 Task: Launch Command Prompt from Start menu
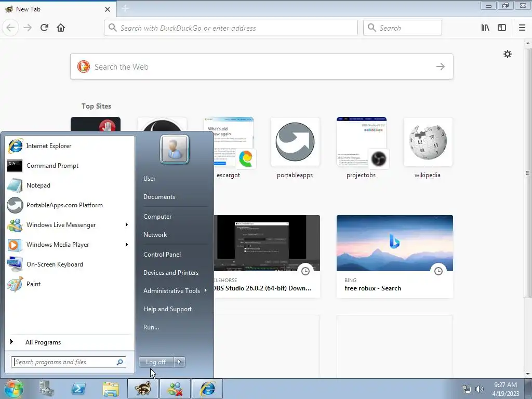(70, 166)
